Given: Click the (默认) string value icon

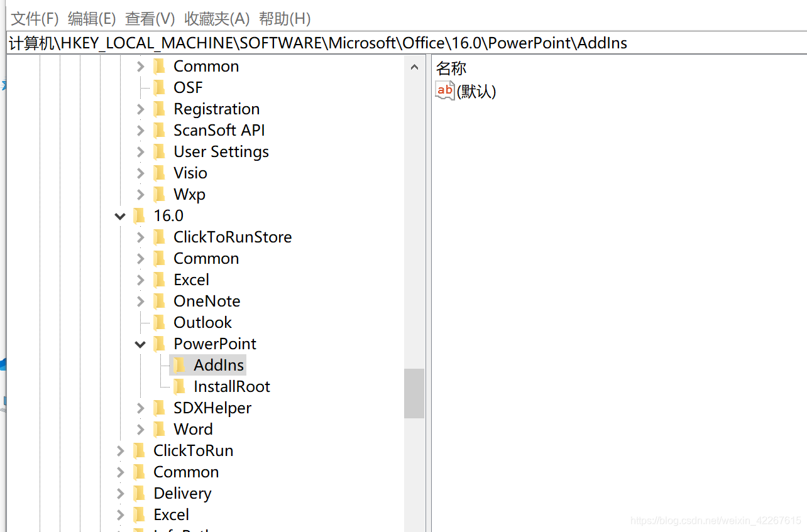Looking at the screenshot, I should pyautogui.click(x=444, y=90).
